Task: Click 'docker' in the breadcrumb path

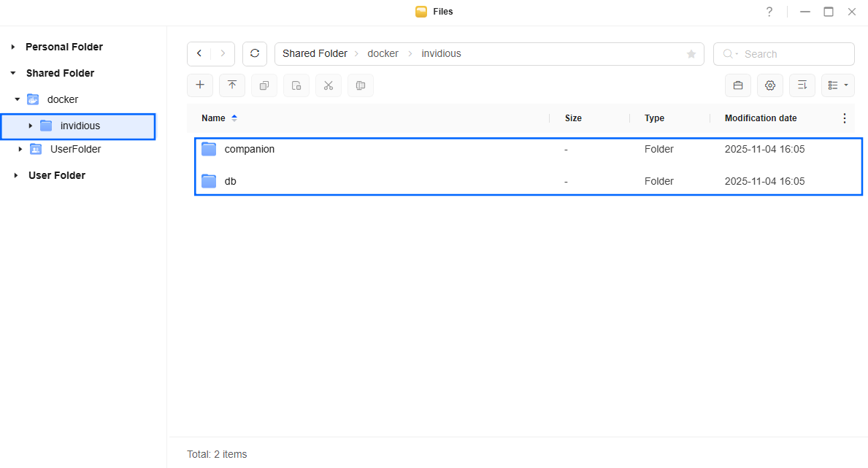Action: (383, 54)
